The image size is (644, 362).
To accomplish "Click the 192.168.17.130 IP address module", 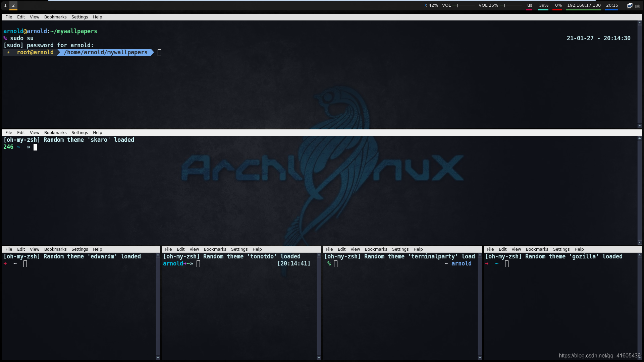I will point(584,5).
